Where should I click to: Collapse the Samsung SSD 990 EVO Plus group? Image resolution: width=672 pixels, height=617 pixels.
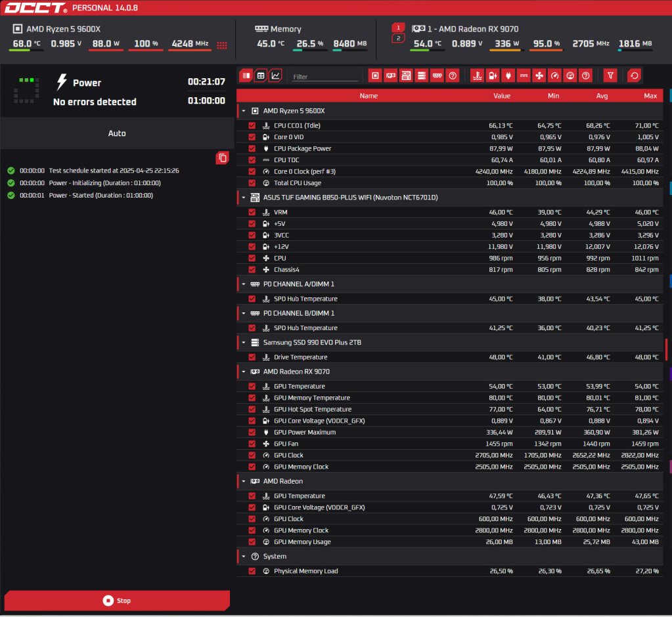(x=244, y=343)
